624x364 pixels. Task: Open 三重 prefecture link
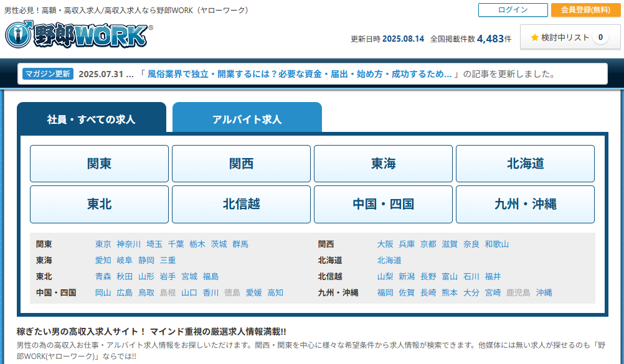[168, 261]
